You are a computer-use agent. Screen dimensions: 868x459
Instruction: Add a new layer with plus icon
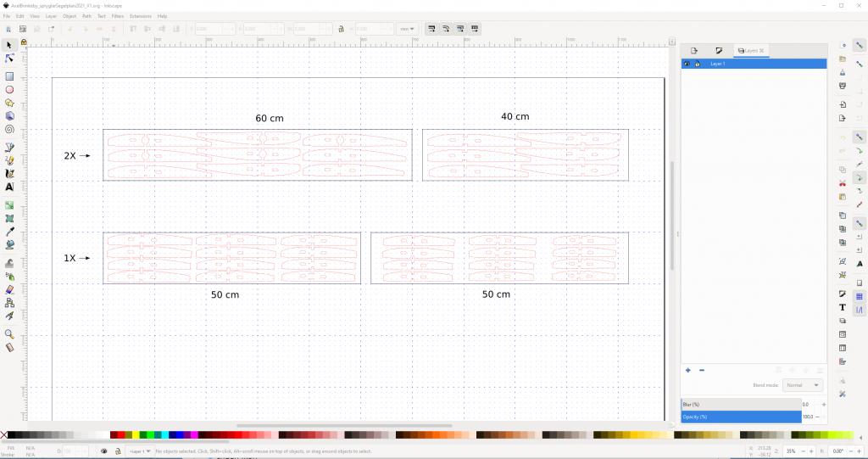coord(687,370)
